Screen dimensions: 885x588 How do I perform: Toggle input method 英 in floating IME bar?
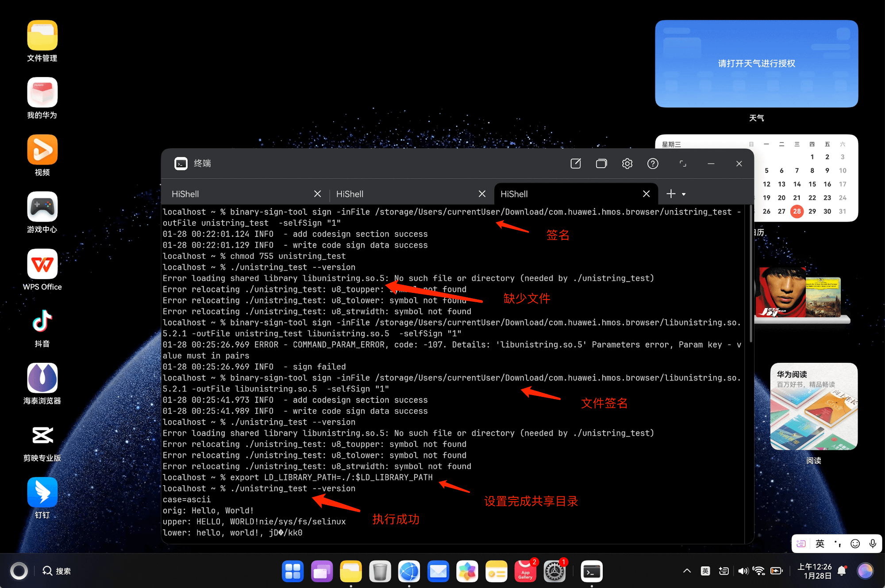click(820, 543)
